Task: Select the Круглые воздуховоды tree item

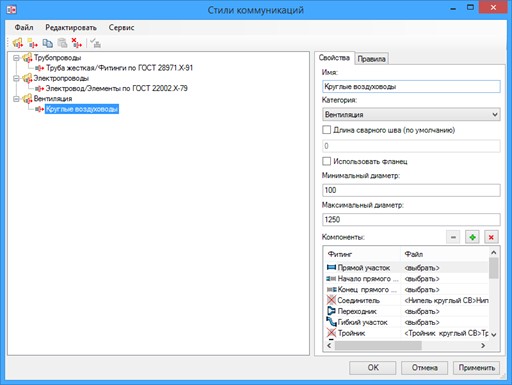Action: 82,109
